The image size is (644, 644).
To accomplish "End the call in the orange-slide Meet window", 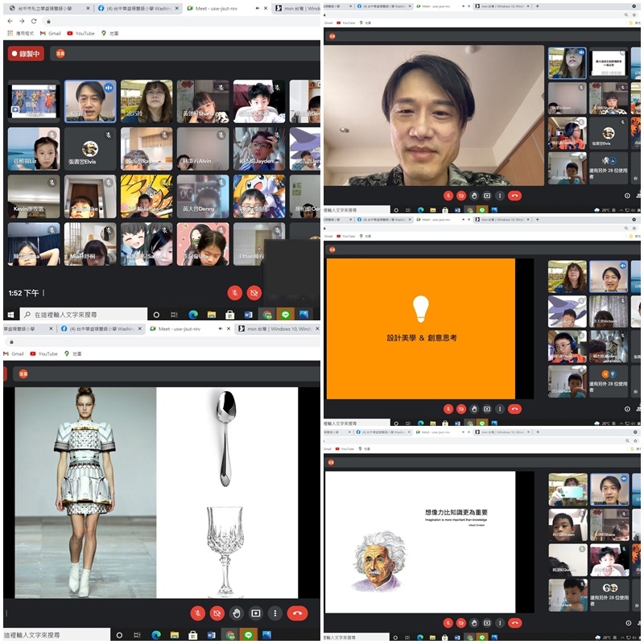I will 514,409.
